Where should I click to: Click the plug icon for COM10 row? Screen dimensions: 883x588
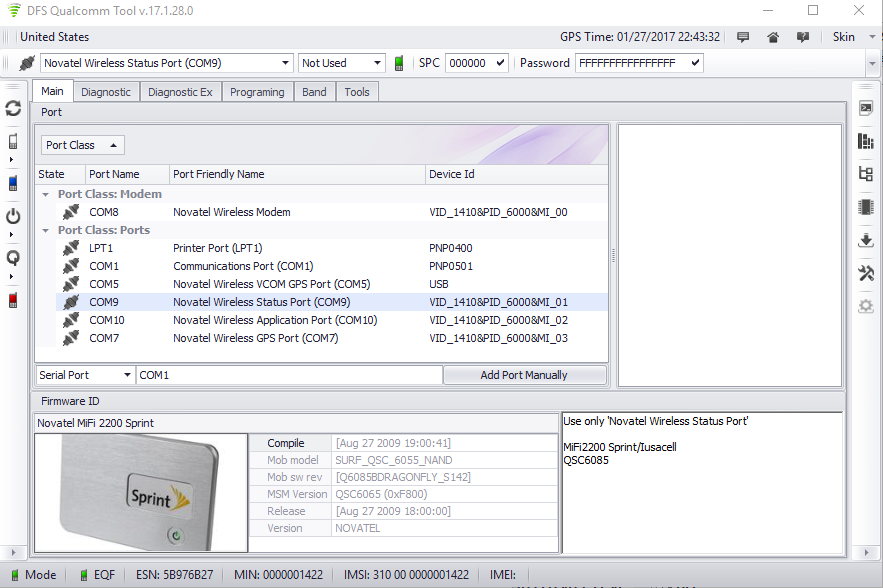(70, 320)
